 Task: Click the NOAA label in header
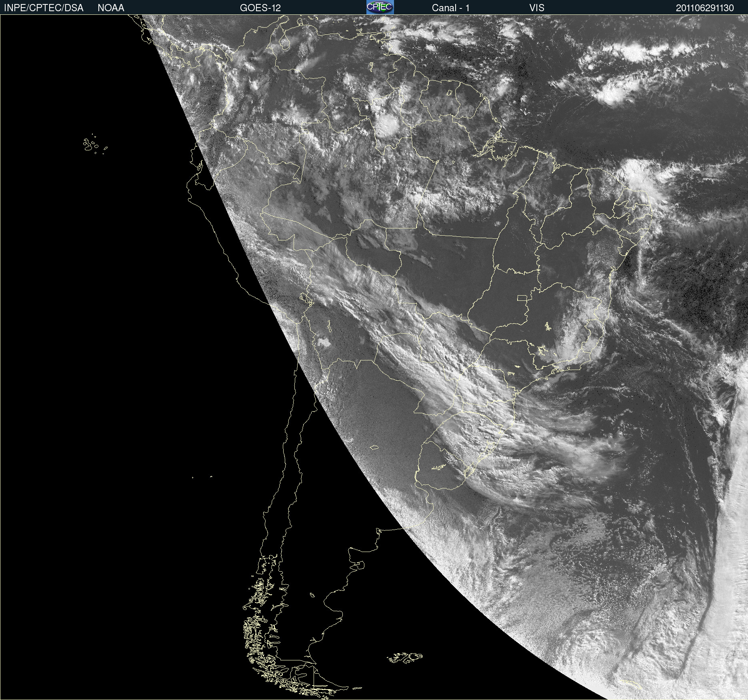pos(111,8)
